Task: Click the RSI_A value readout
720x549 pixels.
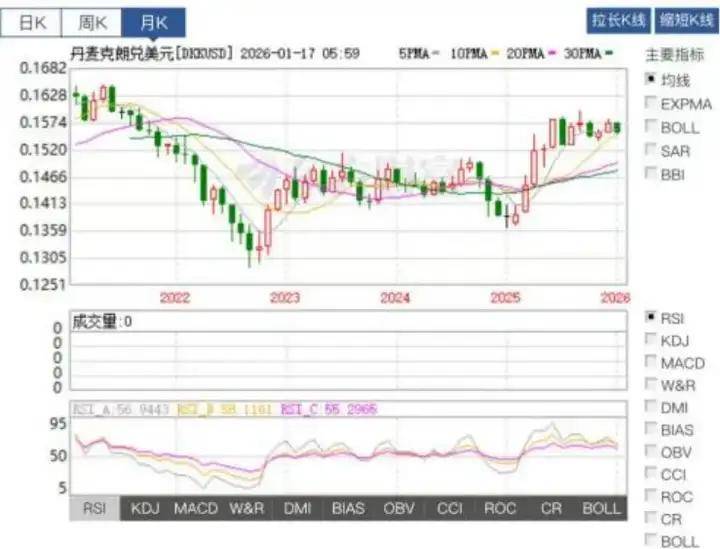Action: [x=120, y=409]
